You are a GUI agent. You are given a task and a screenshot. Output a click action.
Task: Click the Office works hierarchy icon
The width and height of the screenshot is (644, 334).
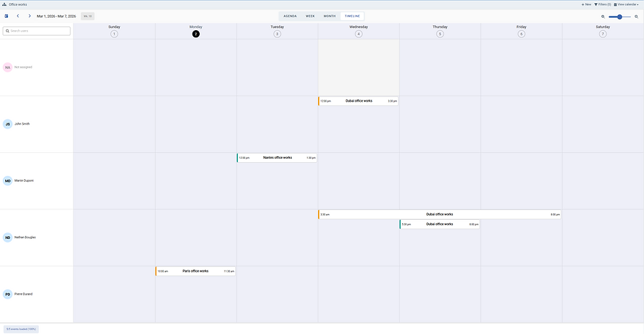coord(5,5)
